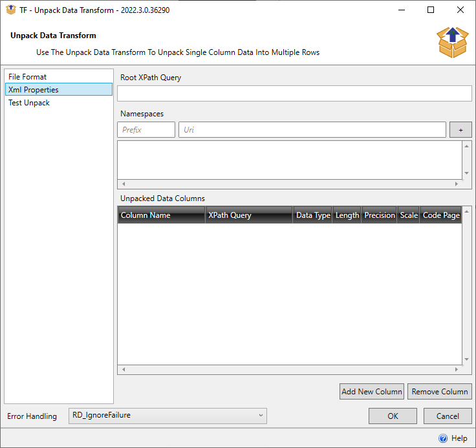
Task: Click columns grid scroll up arrow
Action: coord(466,211)
